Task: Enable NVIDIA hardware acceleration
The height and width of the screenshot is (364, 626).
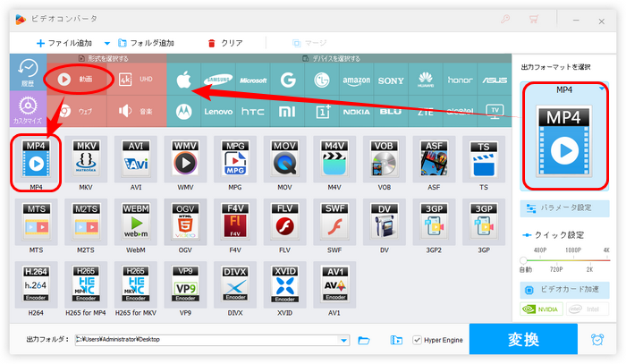Action: coord(541,309)
